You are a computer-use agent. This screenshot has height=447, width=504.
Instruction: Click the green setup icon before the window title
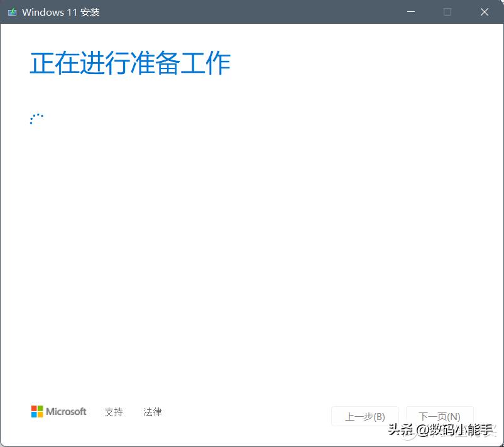(12, 11)
